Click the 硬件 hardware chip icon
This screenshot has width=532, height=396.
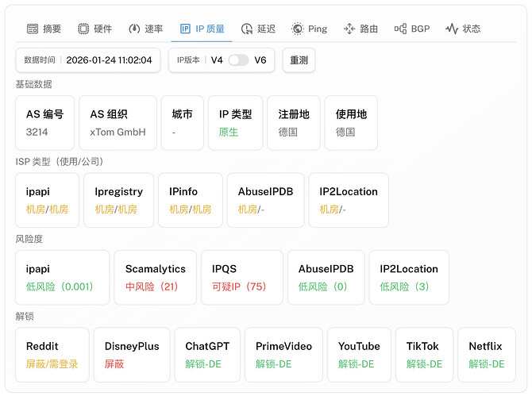click(83, 29)
